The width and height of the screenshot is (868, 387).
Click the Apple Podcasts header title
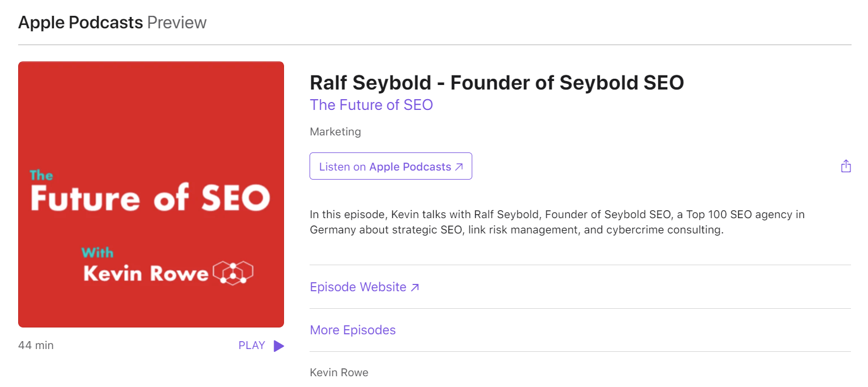pyautogui.click(x=81, y=22)
